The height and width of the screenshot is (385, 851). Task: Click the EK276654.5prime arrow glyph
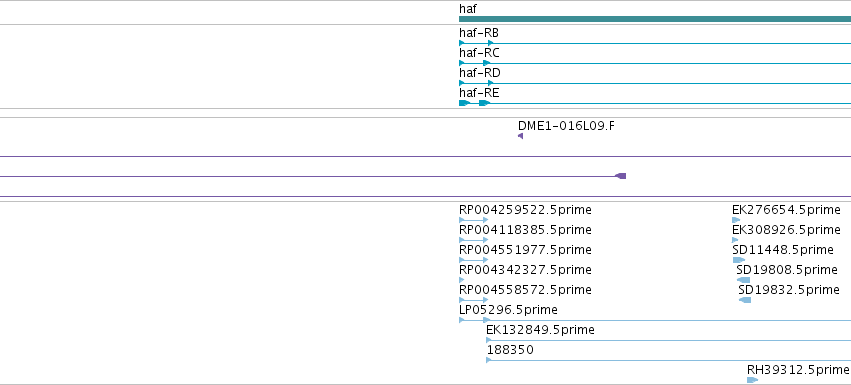click(736, 220)
